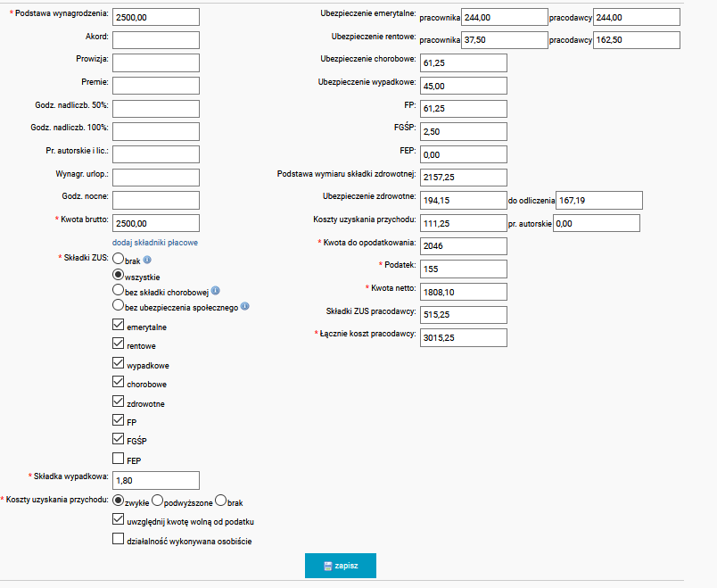The width and height of the screenshot is (717, 588).
Task: Focus Godz. nadliczb. 100% field
Action: click(x=156, y=131)
